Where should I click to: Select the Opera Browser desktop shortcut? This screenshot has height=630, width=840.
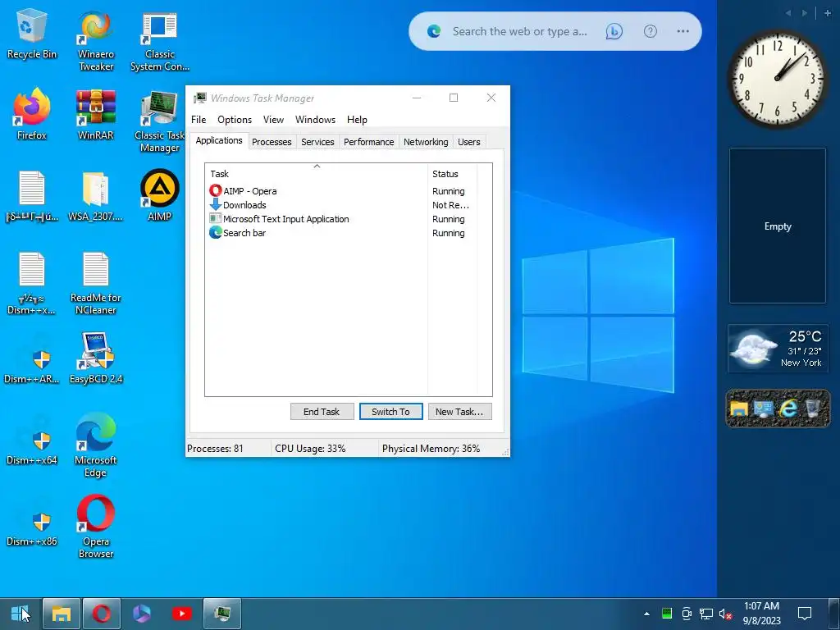[x=96, y=526]
